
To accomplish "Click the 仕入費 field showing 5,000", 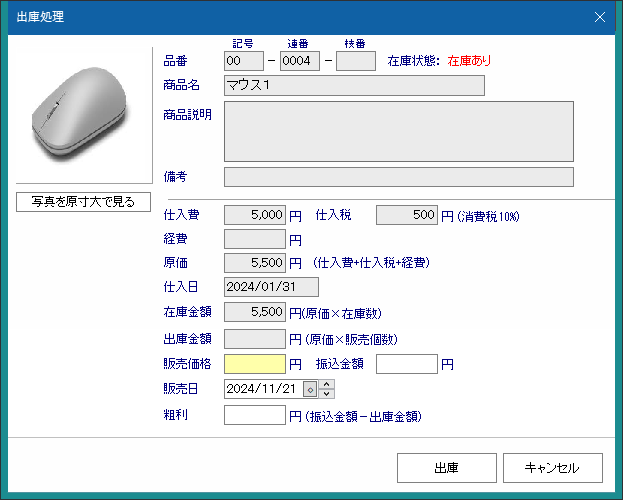I will click(255, 215).
